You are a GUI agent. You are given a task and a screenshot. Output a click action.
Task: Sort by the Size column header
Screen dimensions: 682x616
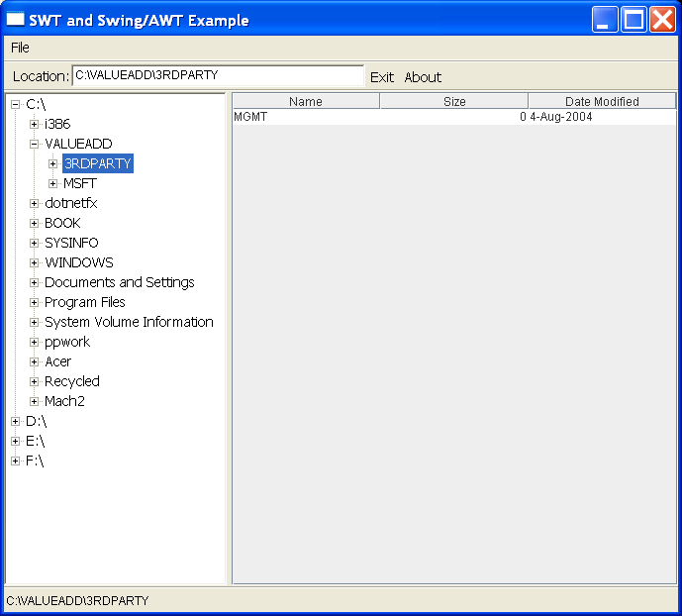tap(454, 101)
